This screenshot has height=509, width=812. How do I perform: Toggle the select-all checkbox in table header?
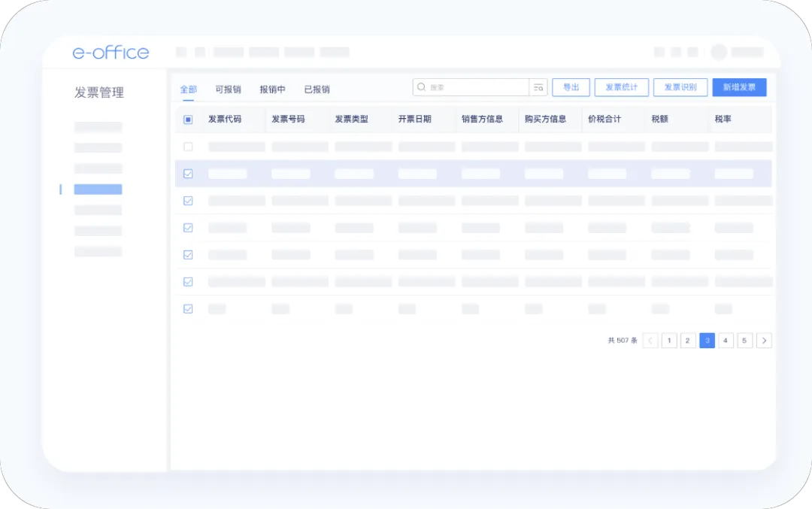tap(188, 120)
